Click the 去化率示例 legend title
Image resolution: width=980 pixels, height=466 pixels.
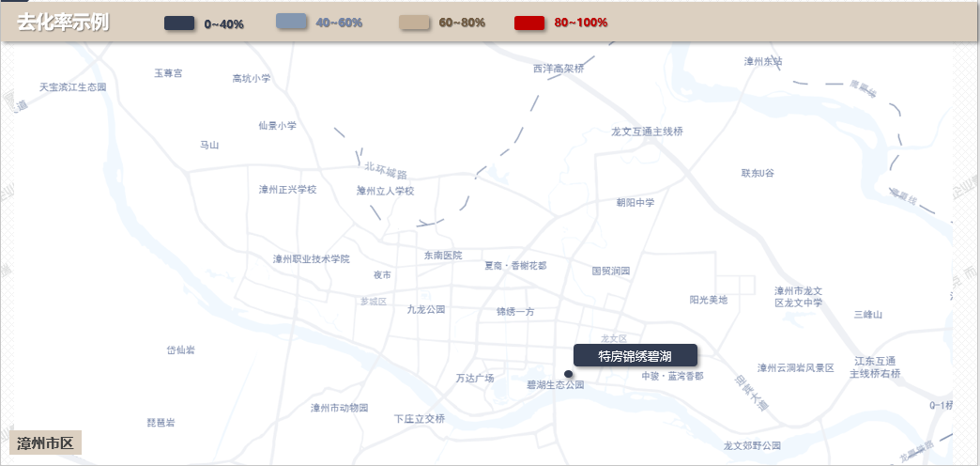63,22
